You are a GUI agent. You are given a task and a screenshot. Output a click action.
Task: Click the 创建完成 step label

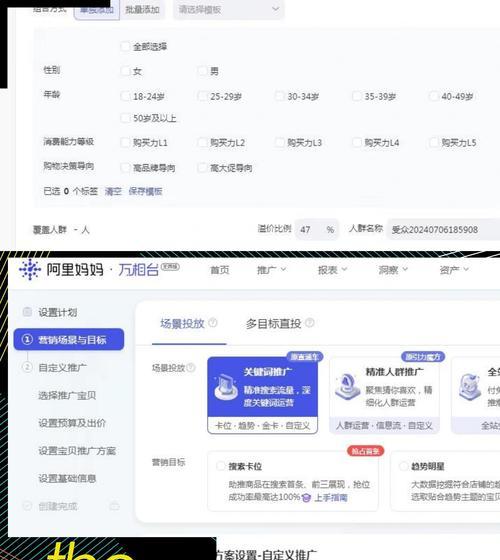tap(58, 506)
